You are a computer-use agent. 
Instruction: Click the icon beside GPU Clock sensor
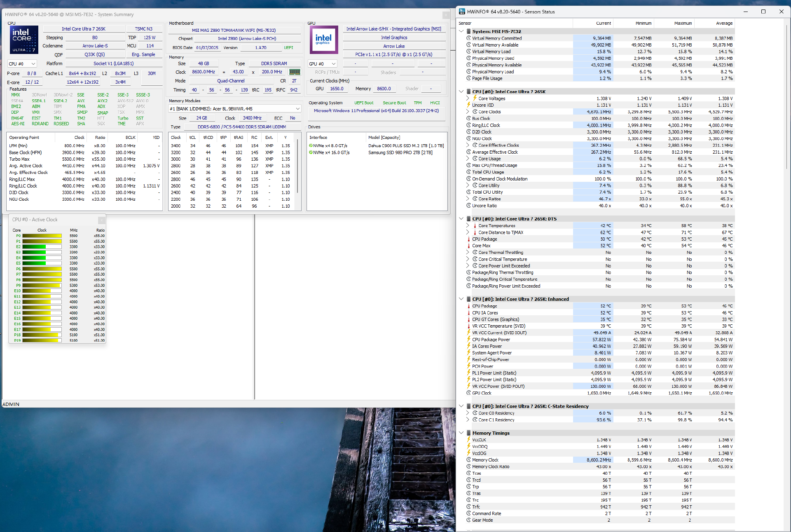pos(468,393)
